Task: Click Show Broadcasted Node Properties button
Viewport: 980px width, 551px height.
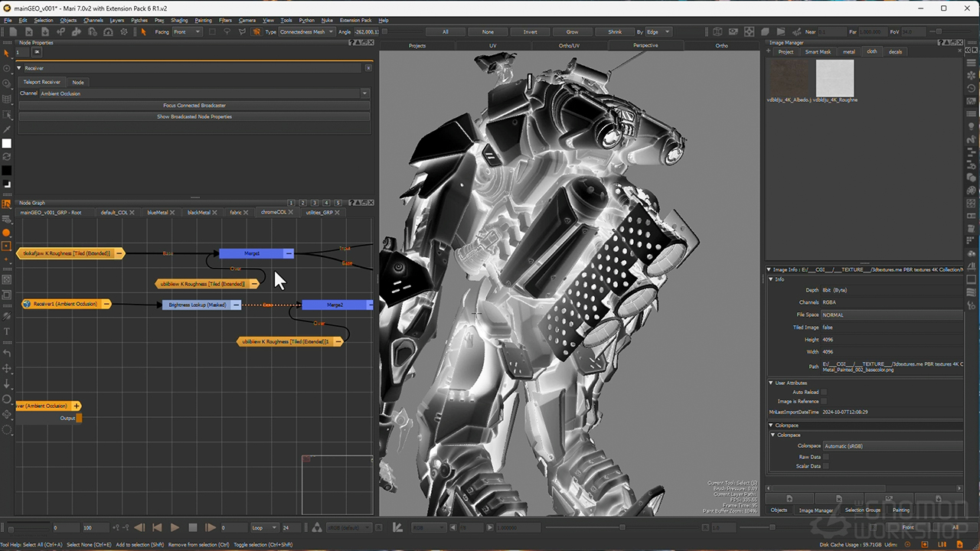Action: (x=194, y=116)
